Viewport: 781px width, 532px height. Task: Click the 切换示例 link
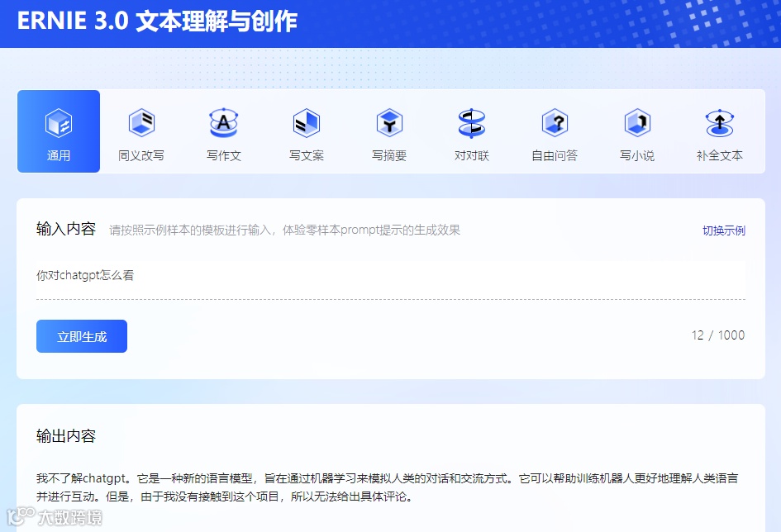[724, 230]
